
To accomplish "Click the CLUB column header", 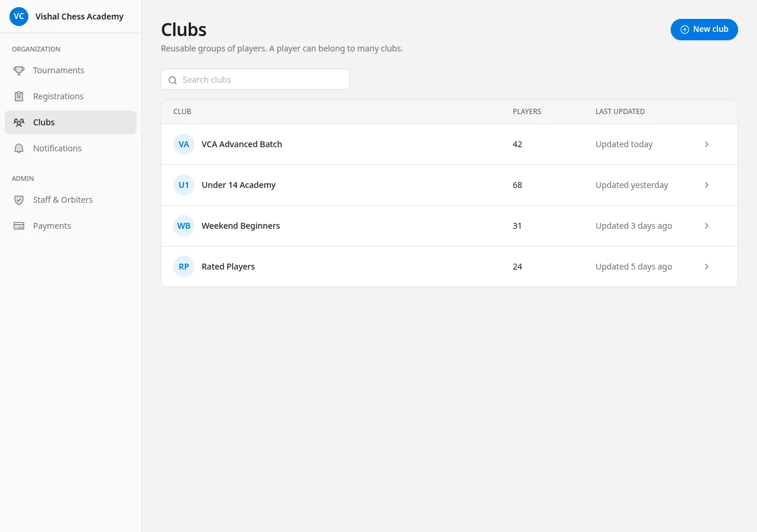I will (x=182, y=112).
